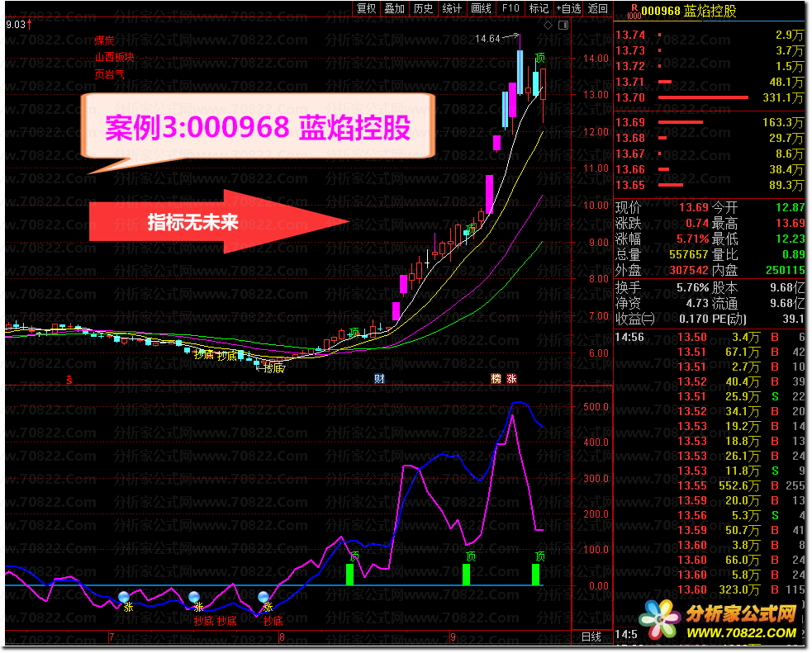
Task: Select the ask price row 13.71
Action: click(710, 82)
